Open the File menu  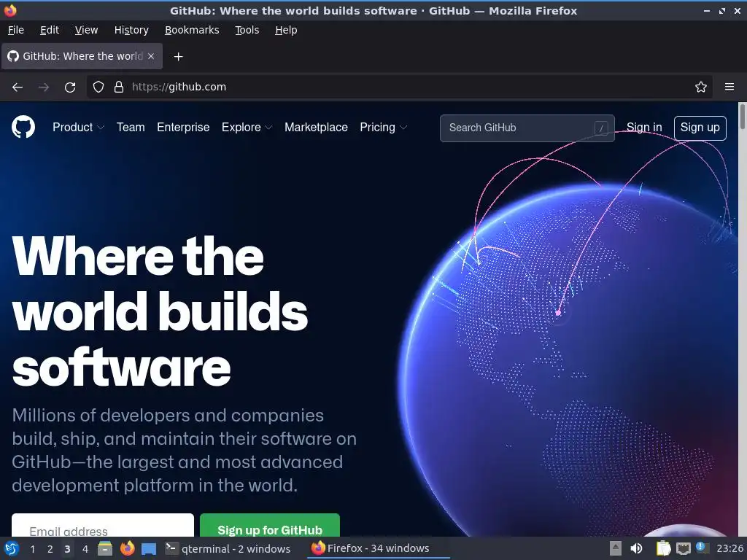pos(16,30)
